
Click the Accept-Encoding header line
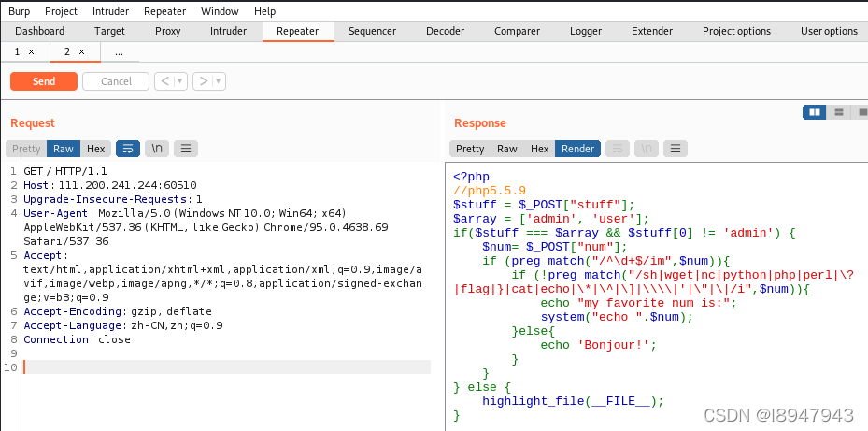(x=118, y=311)
